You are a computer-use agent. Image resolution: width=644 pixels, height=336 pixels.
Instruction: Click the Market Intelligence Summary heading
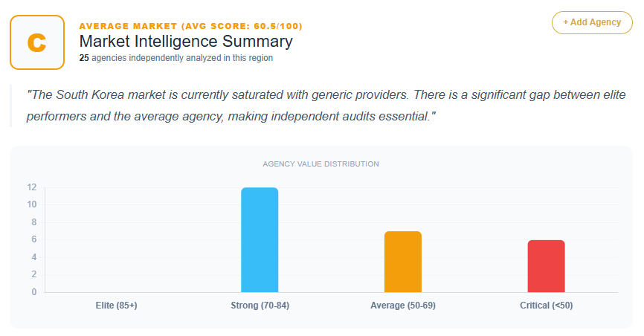click(x=186, y=42)
